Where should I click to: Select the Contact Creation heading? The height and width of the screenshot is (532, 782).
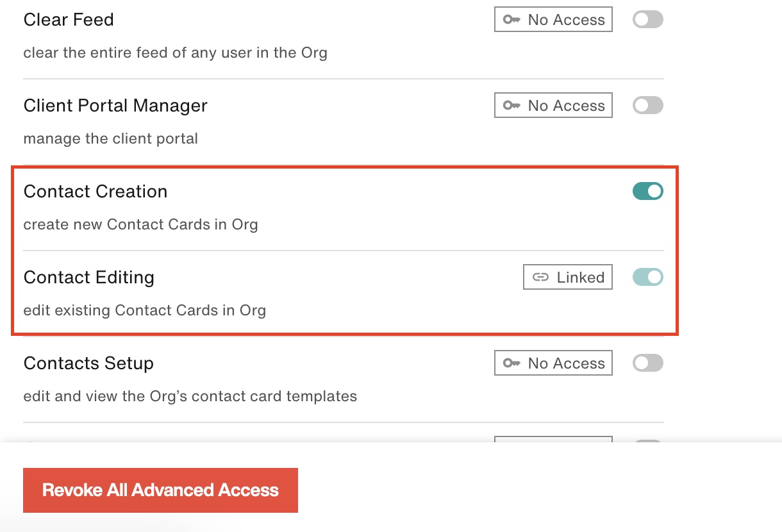click(x=95, y=190)
